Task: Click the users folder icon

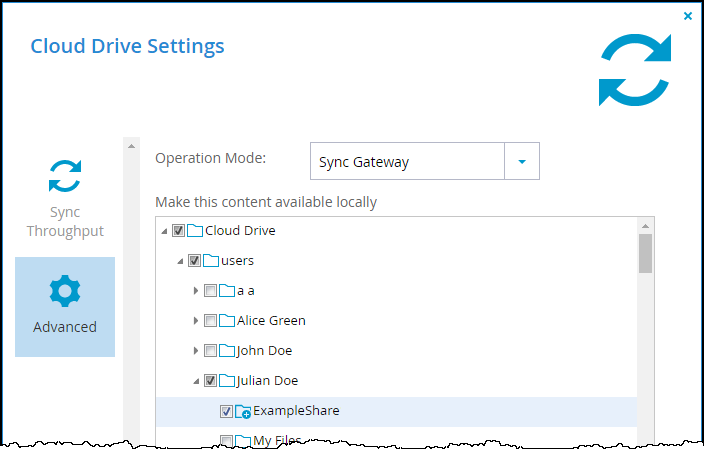Action: pyautogui.click(x=211, y=260)
